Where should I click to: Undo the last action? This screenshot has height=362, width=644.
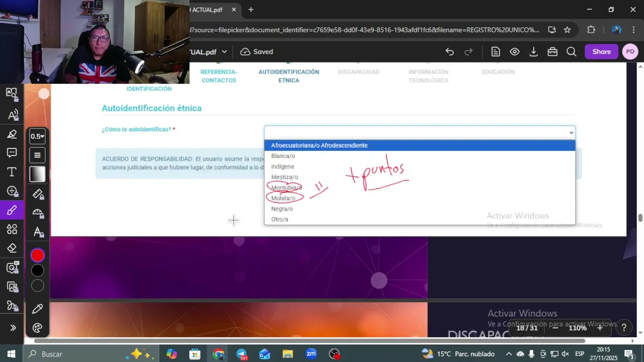pyautogui.click(x=449, y=52)
